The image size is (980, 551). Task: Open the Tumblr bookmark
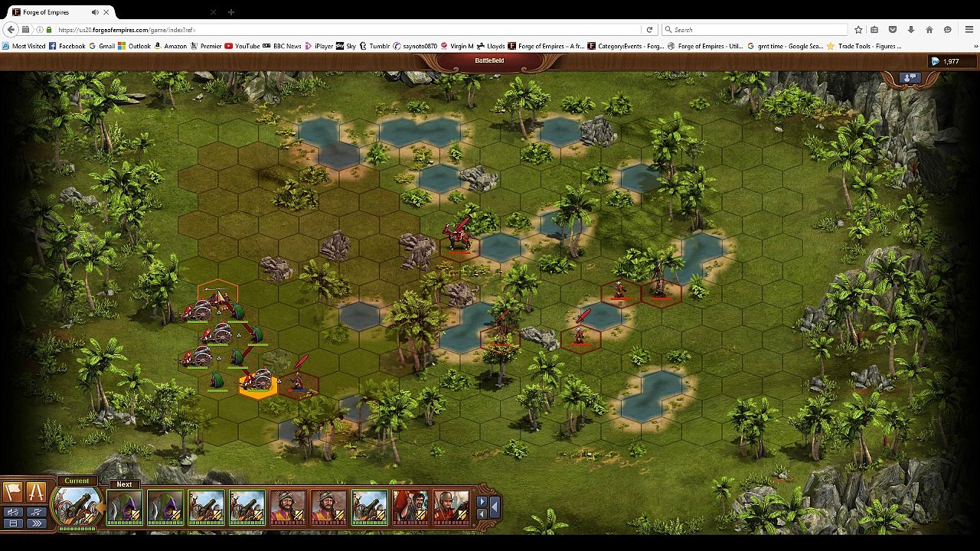click(x=374, y=46)
